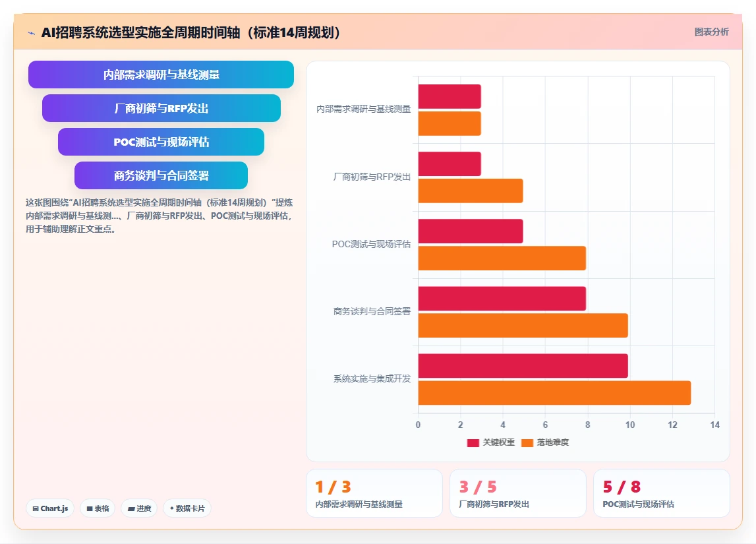Click the 表格 tag chip

coord(98,508)
